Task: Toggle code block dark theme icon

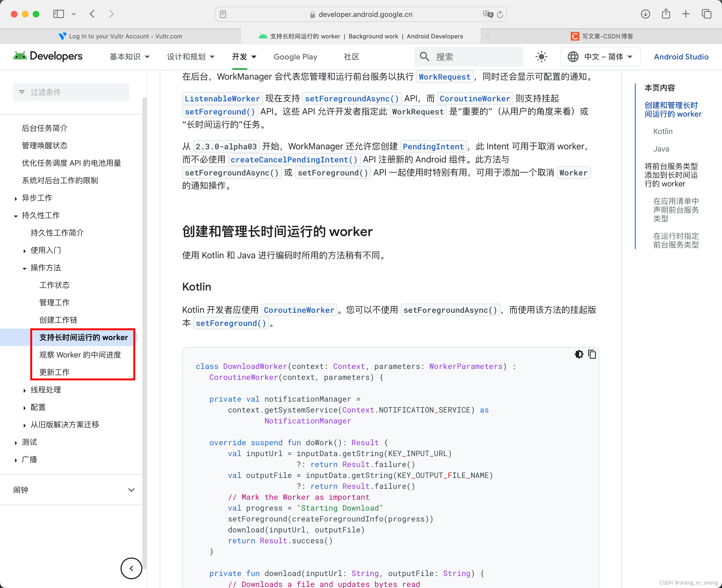Action: click(x=579, y=354)
